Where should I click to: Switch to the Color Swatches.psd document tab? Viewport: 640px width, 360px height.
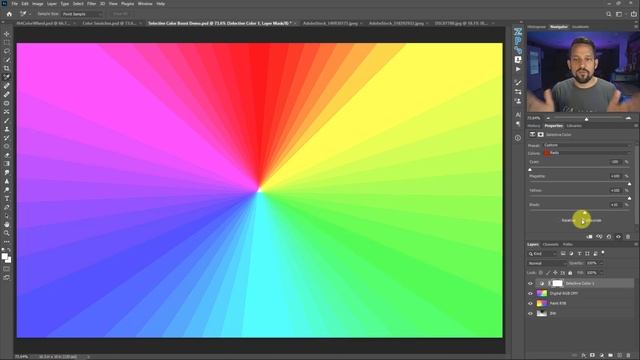[109, 23]
